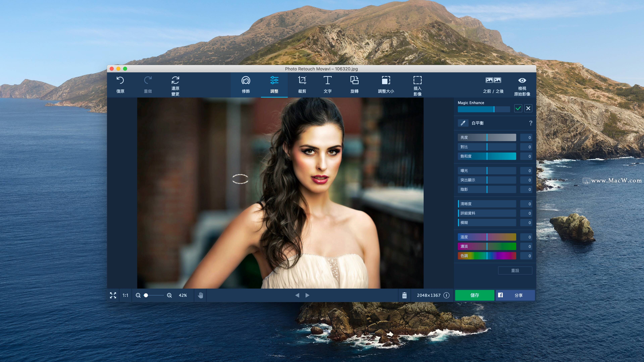Click the 重做 redo icon
The width and height of the screenshot is (644, 362).
point(148,80)
